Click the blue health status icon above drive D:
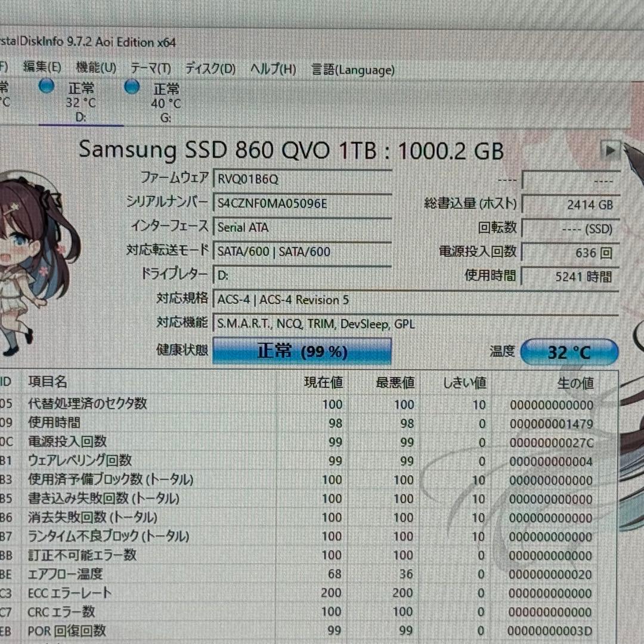This screenshot has height=644, width=644. pyautogui.click(x=46, y=86)
